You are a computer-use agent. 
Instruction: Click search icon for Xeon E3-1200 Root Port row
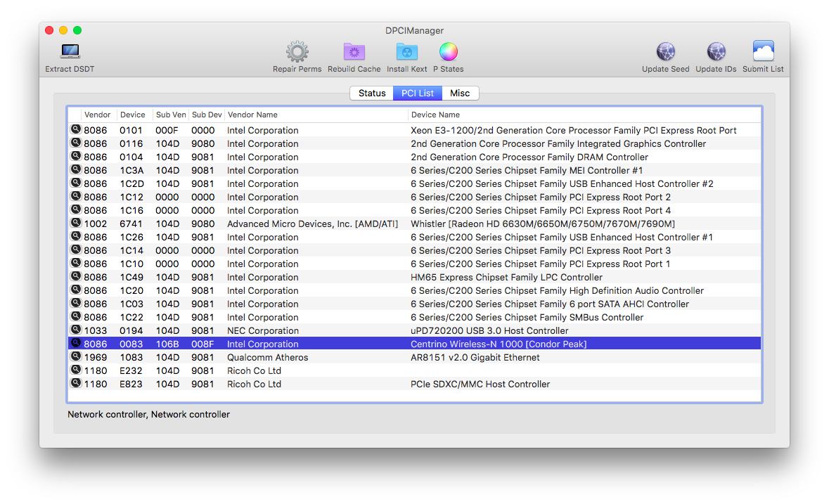point(76,129)
